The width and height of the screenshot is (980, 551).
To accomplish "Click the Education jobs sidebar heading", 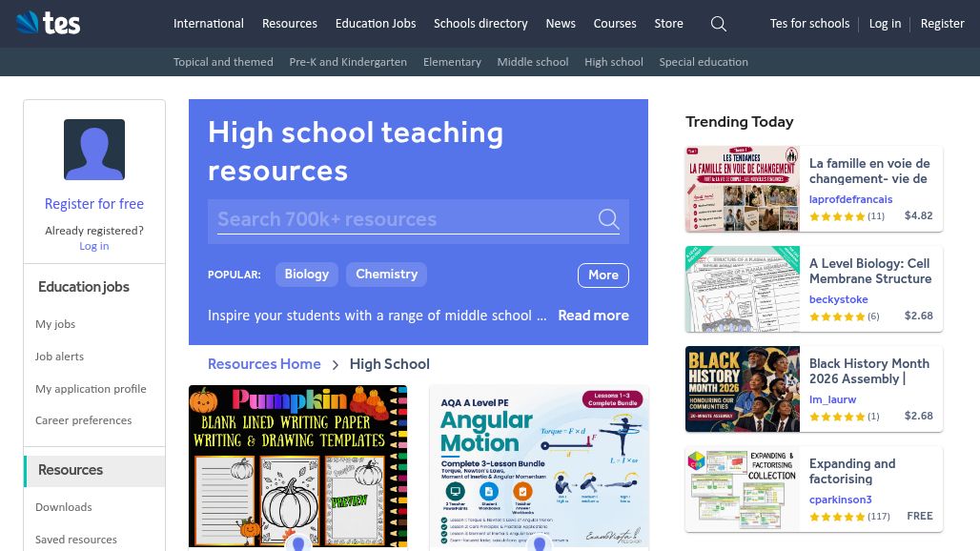I will click(x=84, y=287).
